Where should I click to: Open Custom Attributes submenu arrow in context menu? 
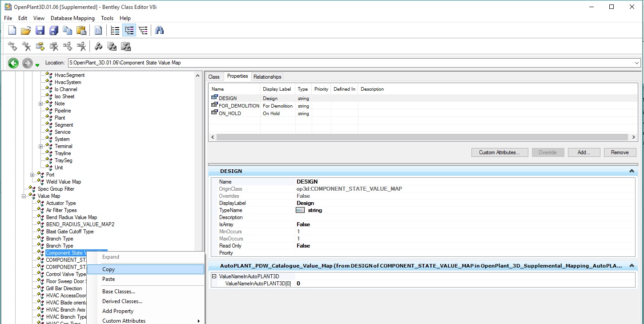pos(199,321)
